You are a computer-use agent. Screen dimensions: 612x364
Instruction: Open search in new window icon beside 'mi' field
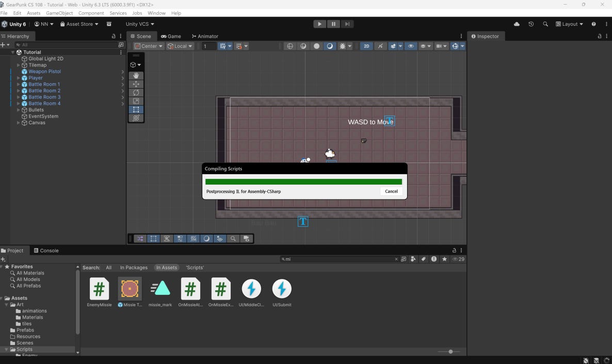coord(404,259)
